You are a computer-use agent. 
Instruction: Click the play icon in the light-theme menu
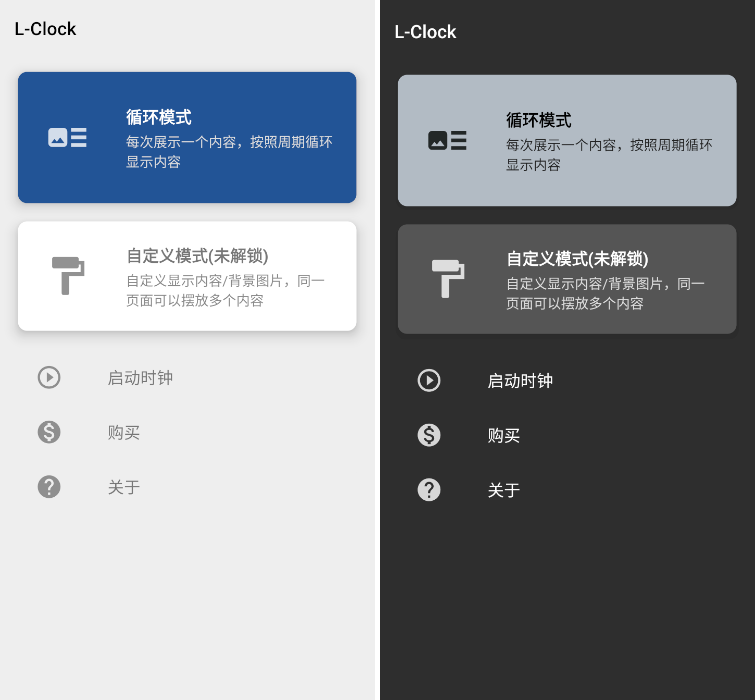[49, 377]
